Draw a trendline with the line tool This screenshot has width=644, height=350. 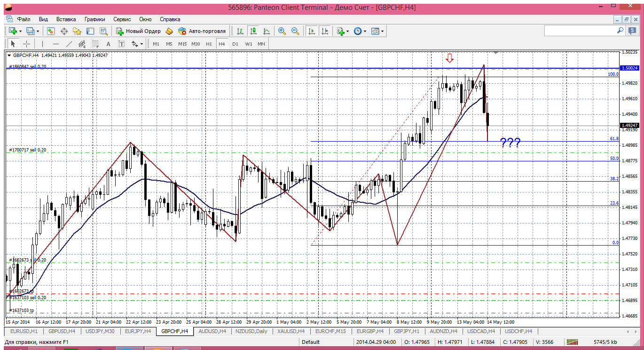pyautogui.click(x=69, y=44)
